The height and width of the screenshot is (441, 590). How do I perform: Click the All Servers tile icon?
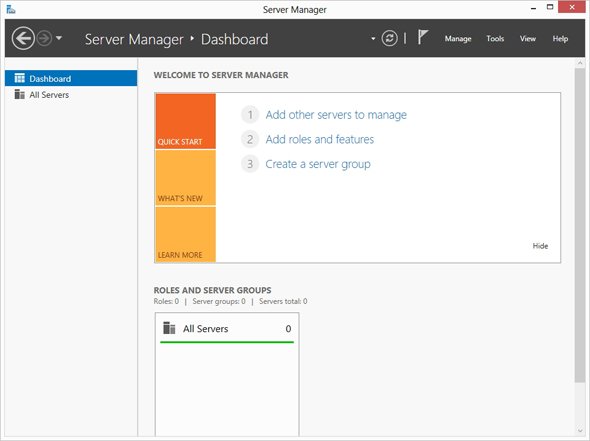pos(169,328)
